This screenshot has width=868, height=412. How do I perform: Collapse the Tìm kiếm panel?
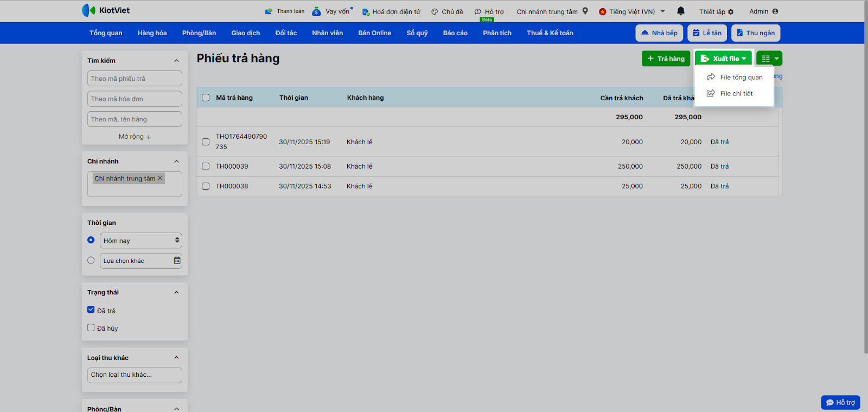176,61
